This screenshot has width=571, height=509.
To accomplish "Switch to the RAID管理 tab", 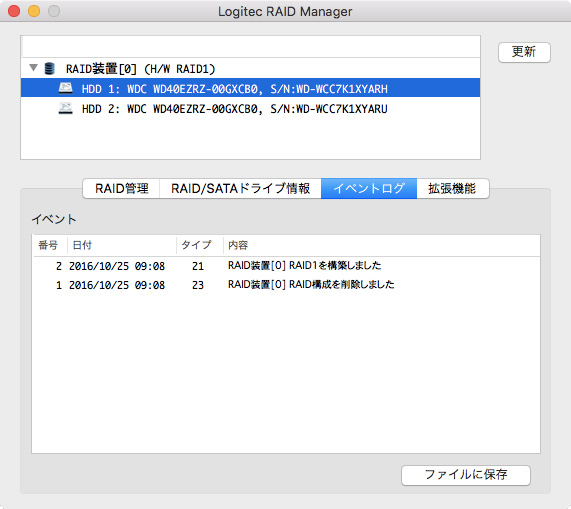I will (121, 188).
